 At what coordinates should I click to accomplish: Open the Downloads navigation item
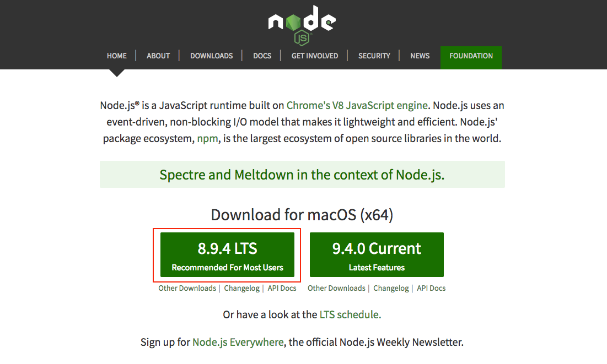(x=212, y=56)
